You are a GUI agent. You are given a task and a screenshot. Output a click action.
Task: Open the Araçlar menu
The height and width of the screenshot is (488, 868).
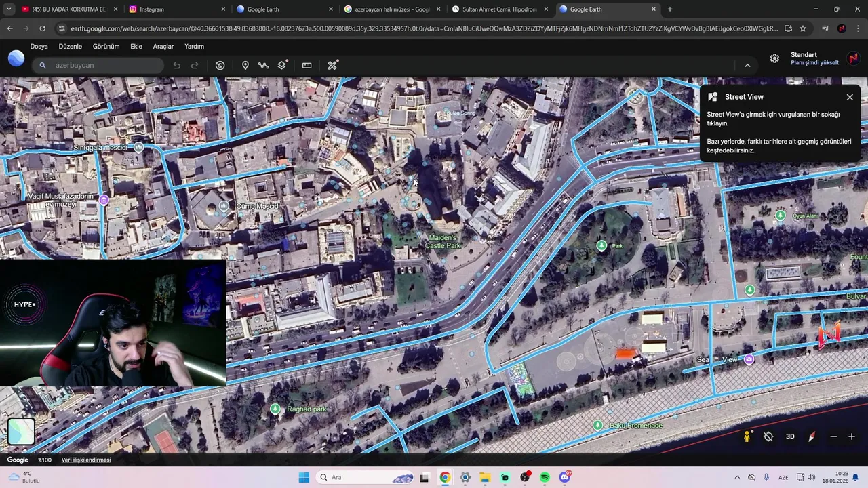(x=163, y=47)
